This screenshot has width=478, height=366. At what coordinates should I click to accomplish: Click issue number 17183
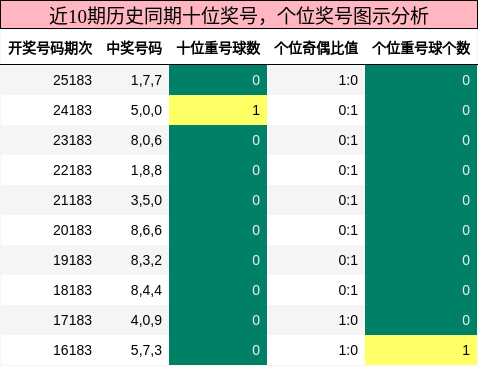72,320
